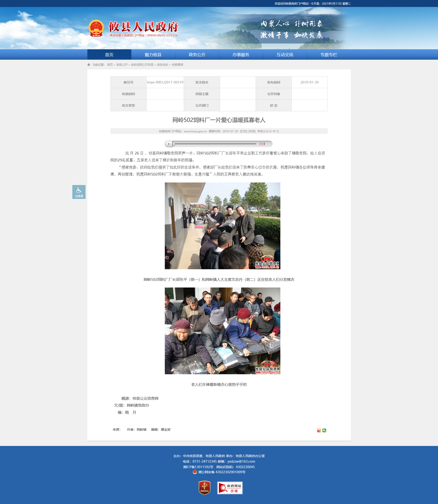Set font size to large (大)
438x504 pixels.
277,131
